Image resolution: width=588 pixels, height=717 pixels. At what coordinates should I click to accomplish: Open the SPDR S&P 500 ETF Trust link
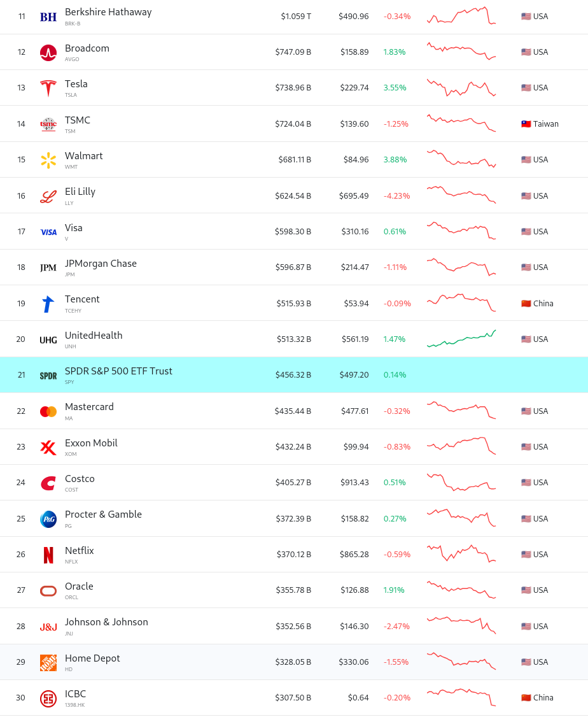(x=119, y=371)
